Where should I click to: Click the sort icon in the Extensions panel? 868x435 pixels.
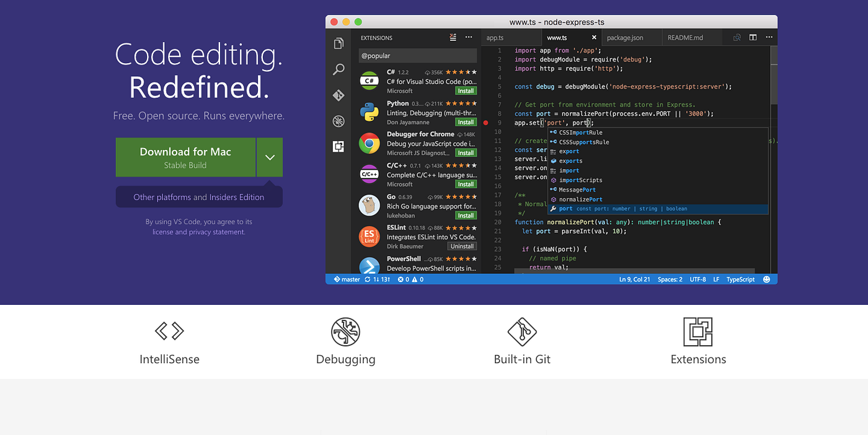[x=453, y=37]
